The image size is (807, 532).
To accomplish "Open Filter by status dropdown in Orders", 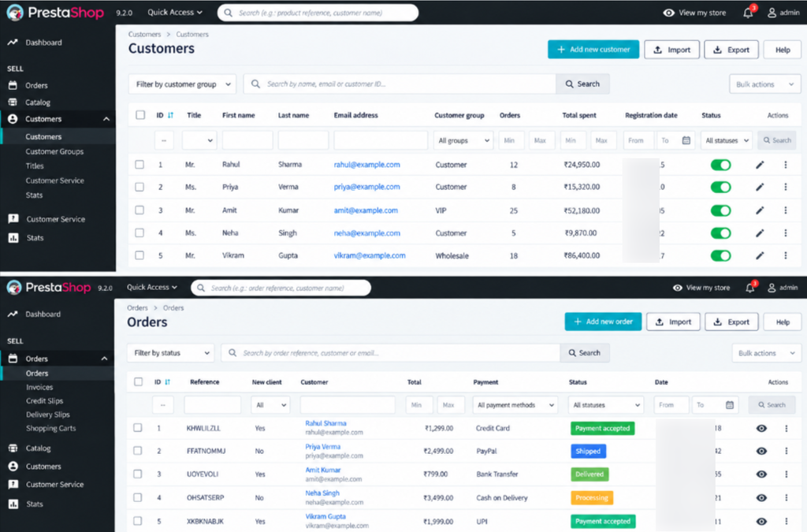I will 171,353.
